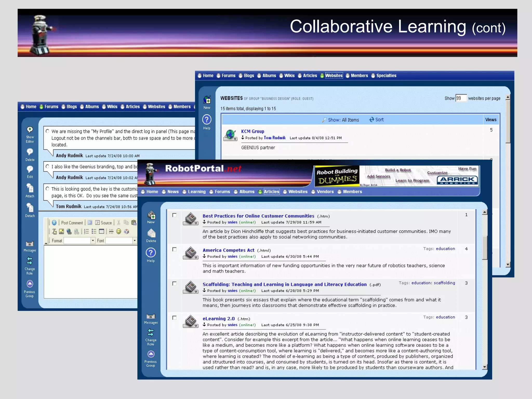Image resolution: width=532 pixels, height=399 pixels.
Task: Click blue cancel X icon in editor toolbar
Action: 54,223
